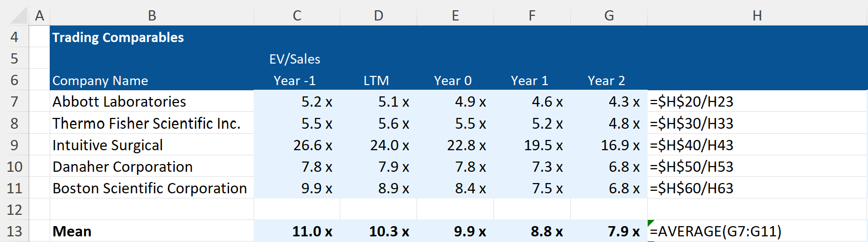The width and height of the screenshot is (868, 242).
Task: Click Mean LTM value 10.3 x
Action: click(x=378, y=231)
